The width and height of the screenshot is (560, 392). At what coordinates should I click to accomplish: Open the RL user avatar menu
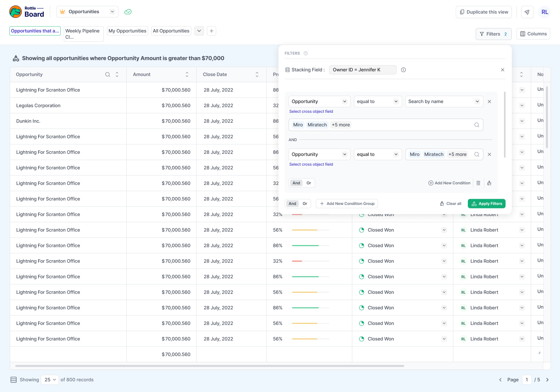pyautogui.click(x=544, y=12)
